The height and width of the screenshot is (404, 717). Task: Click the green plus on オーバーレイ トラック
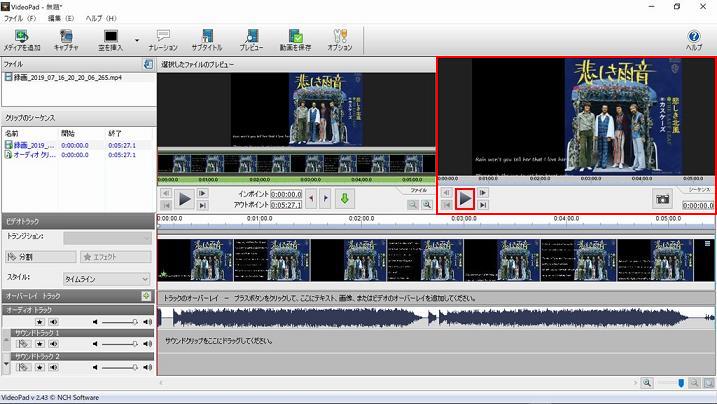coord(146,296)
